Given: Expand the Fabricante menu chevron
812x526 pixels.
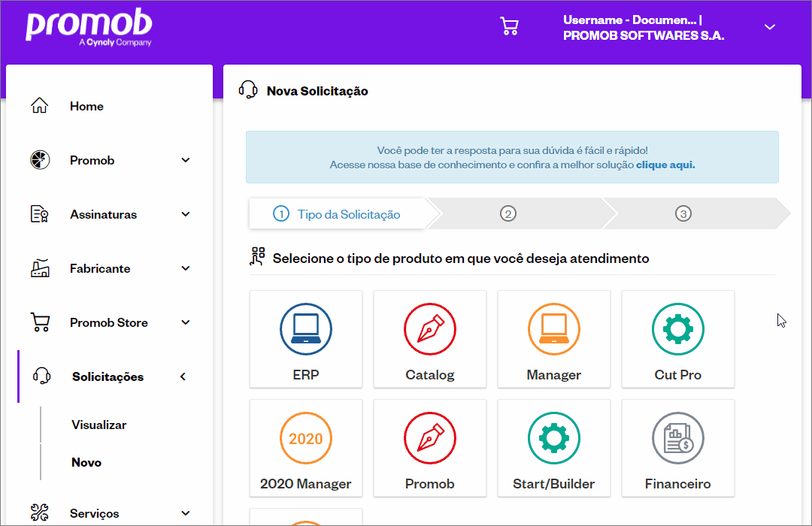Looking at the screenshot, I should click(x=186, y=268).
